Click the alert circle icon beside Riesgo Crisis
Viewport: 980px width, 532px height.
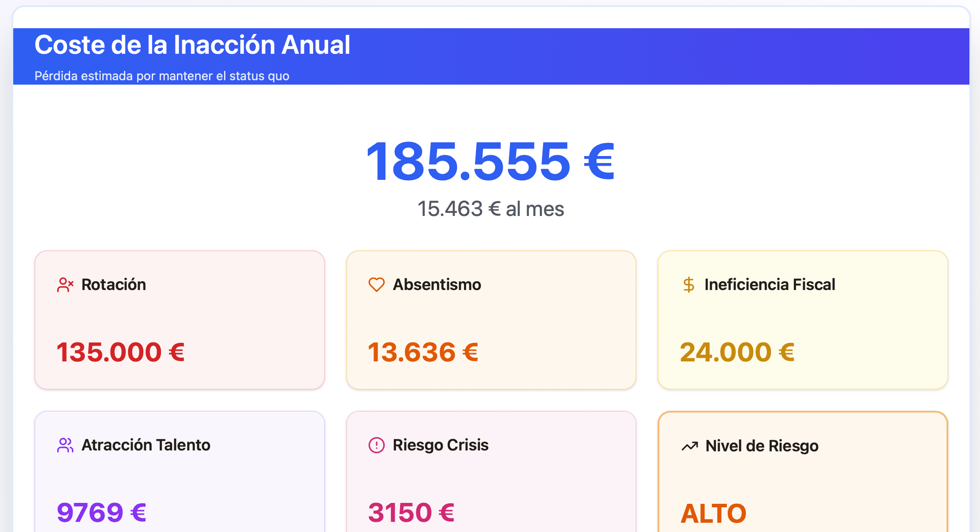(x=376, y=445)
